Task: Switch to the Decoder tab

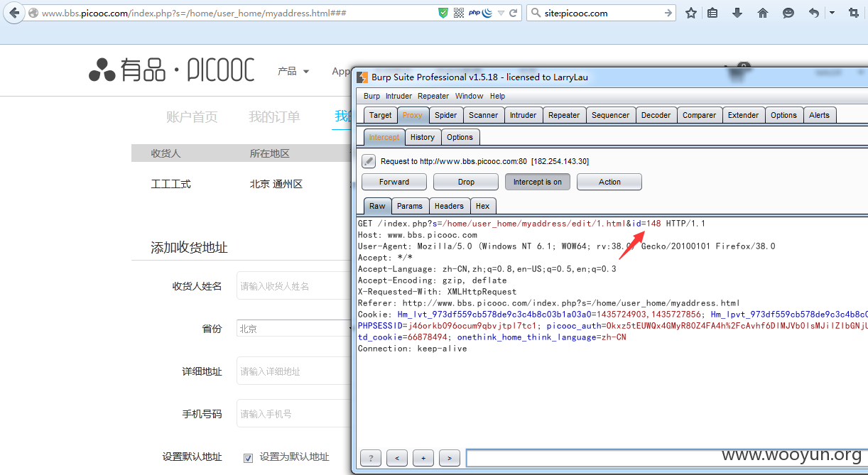Action: tap(656, 115)
